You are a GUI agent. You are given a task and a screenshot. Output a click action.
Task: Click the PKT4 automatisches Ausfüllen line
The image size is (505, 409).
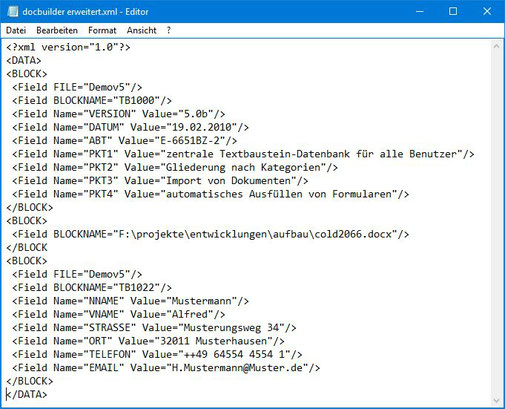point(210,194)
